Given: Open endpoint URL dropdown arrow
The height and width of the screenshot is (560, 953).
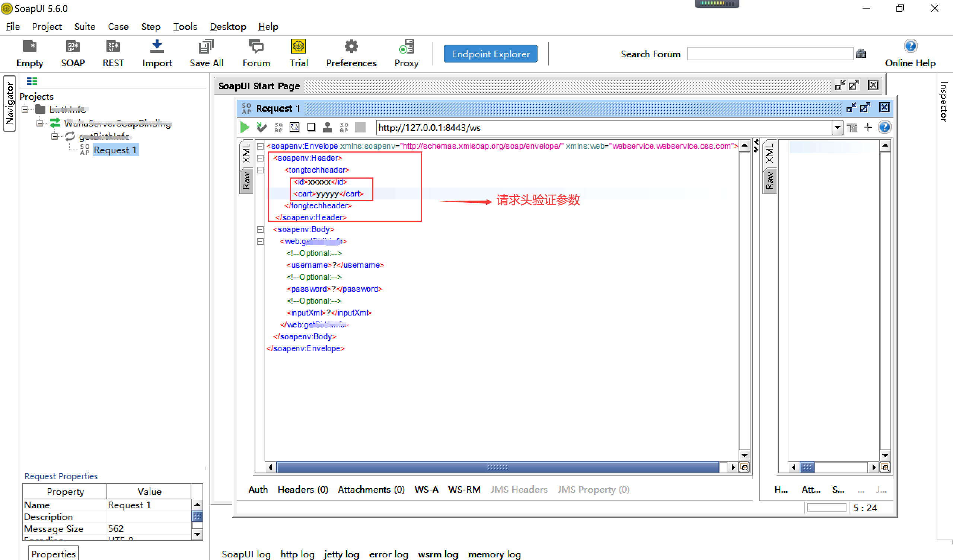Looking at the screenshot, I should (x=837, y=127).
